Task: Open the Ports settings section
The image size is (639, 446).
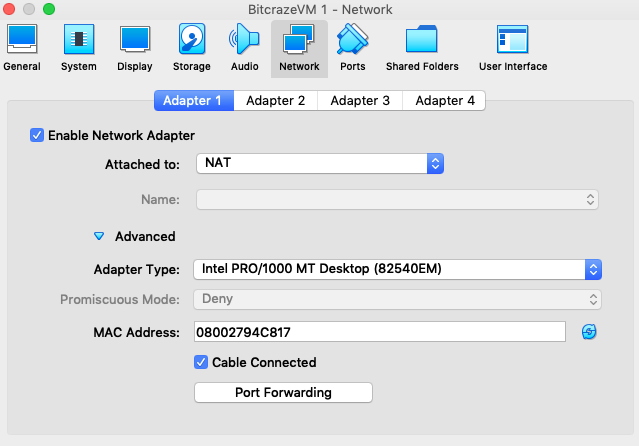Action: click(352, 48)
